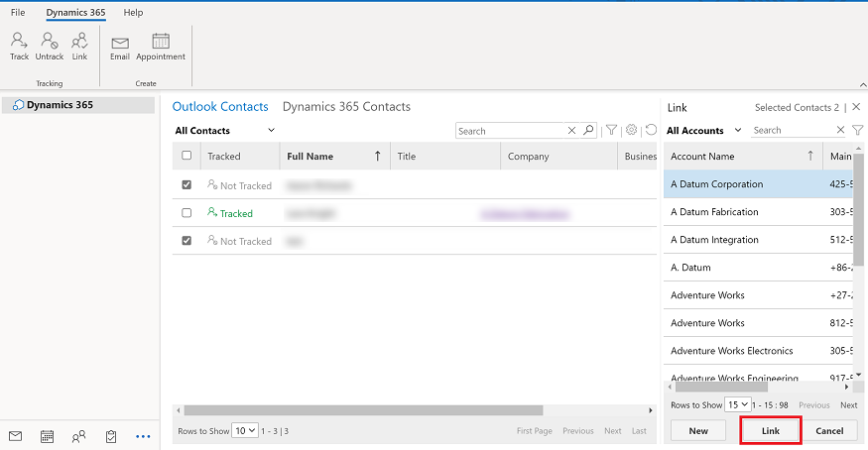Uncheck the first Not Tracked contact

click(186, 185)
